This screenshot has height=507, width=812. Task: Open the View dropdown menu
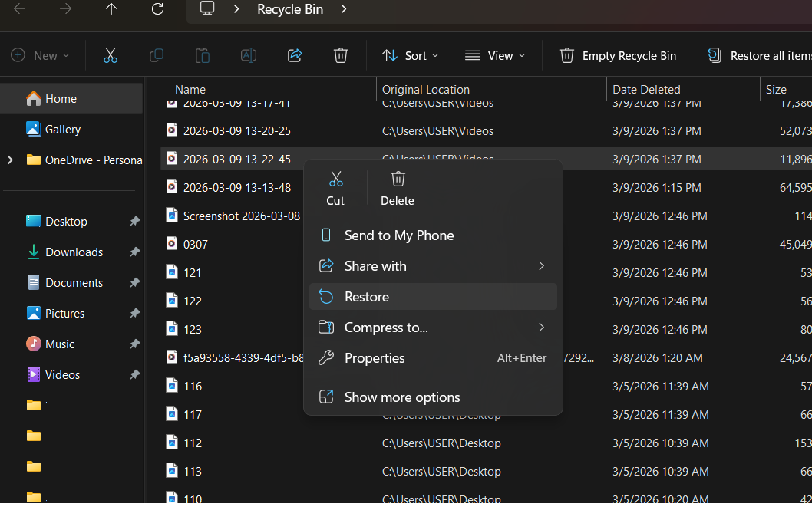(496, 55)
